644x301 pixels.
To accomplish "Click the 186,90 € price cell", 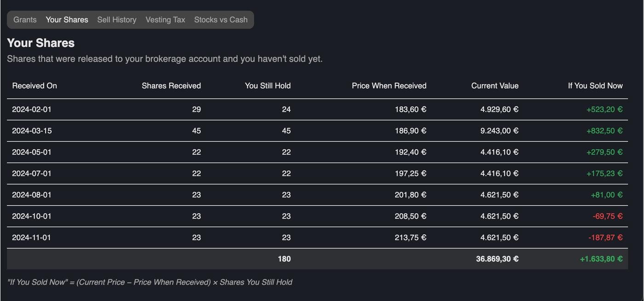I will point(410,131).
